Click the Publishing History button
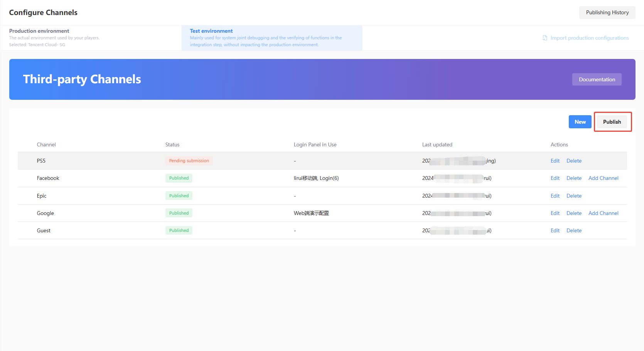Image resolution: width=644 pixels, height=351 pixels. tap(607, 12)
